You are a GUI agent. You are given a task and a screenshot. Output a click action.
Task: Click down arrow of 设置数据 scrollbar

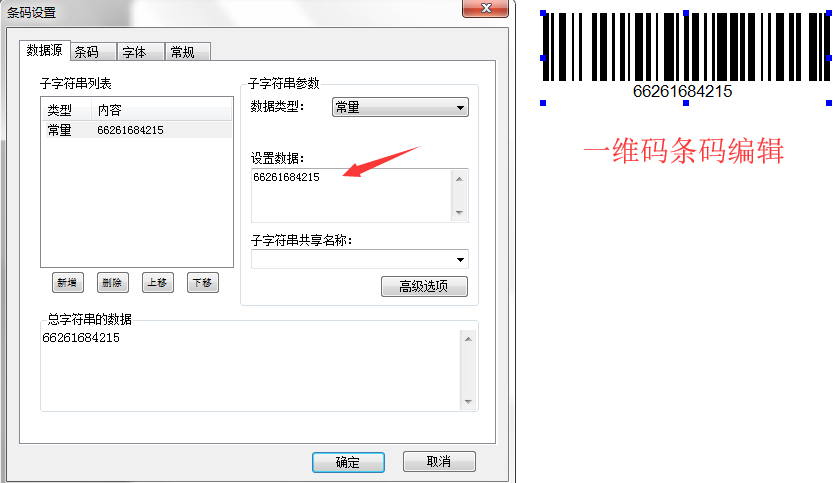tap(460, 213)
